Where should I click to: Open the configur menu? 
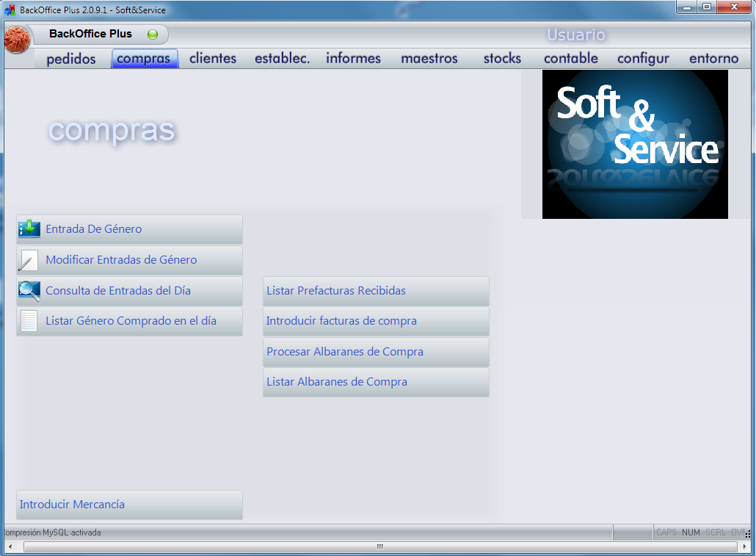(x=643, y=59)
